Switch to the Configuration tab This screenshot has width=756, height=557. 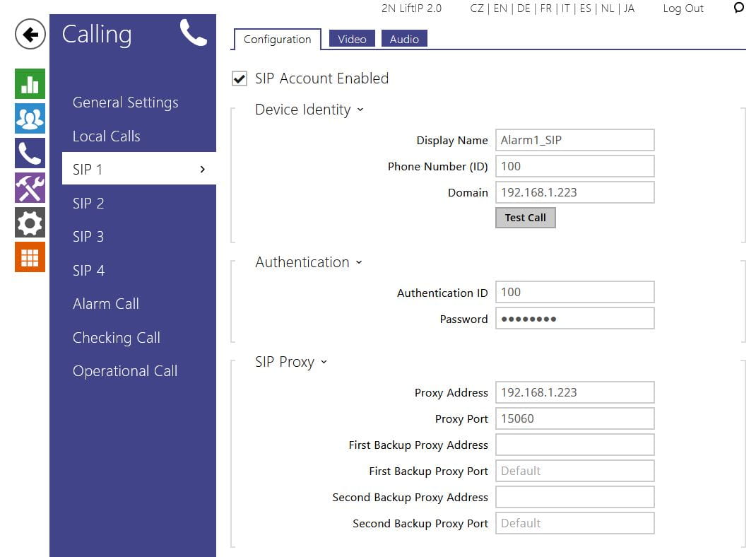coord(277,39)
